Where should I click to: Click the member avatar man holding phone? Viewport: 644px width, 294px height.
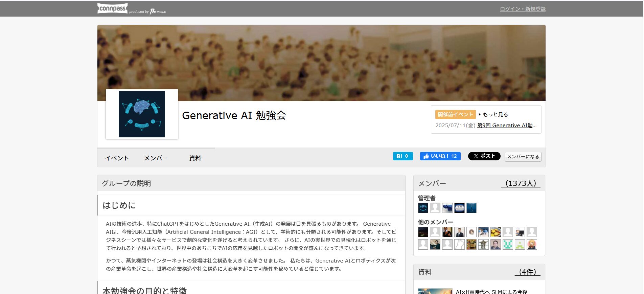pyautogui.click(x=447, y=232)
